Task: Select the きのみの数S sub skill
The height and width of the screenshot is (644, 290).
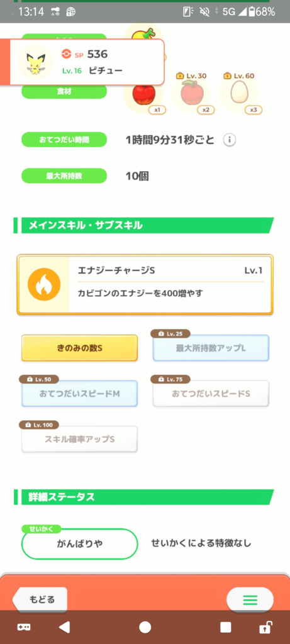Action: 79,348
